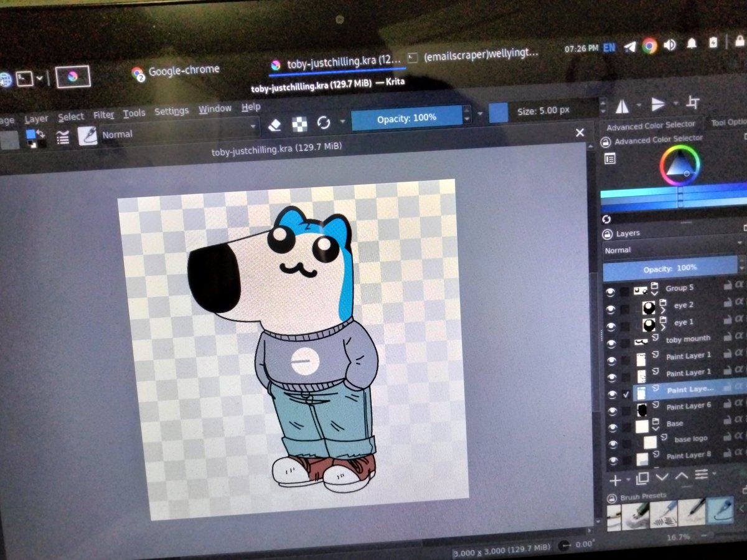Click the vertical mirror tool icon
The width and height of the screenshot is (747, 560).
[x=657, y=104]
